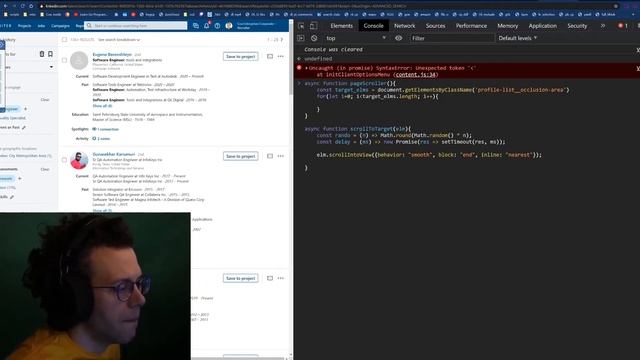Show the console sidebar icon
This screenshot has height=360, width=640.
click(301, 38)
